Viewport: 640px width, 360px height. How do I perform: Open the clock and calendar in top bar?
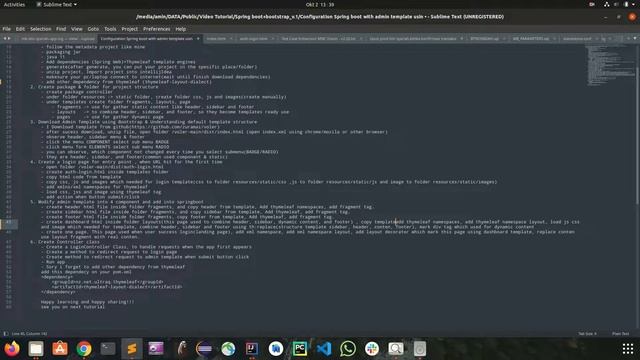click(x=320, y=4)
